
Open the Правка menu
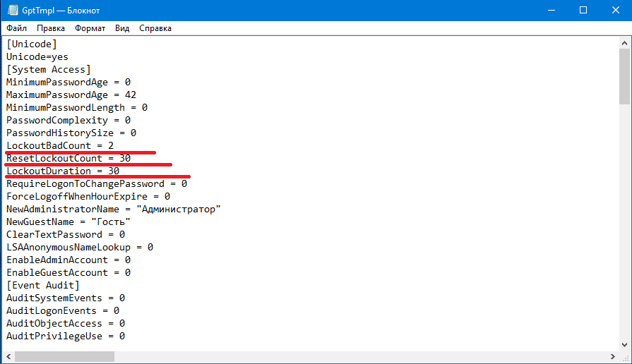point(51,28)
